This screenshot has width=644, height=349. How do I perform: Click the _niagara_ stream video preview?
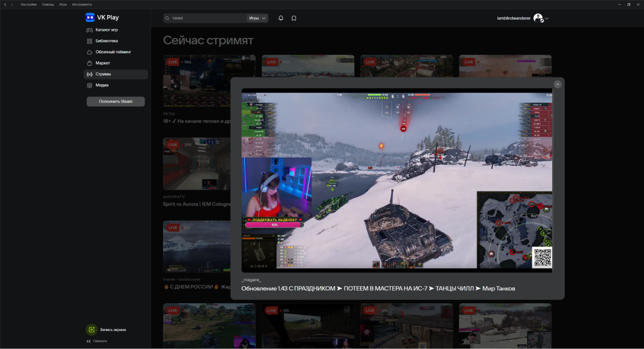point(397,180)
